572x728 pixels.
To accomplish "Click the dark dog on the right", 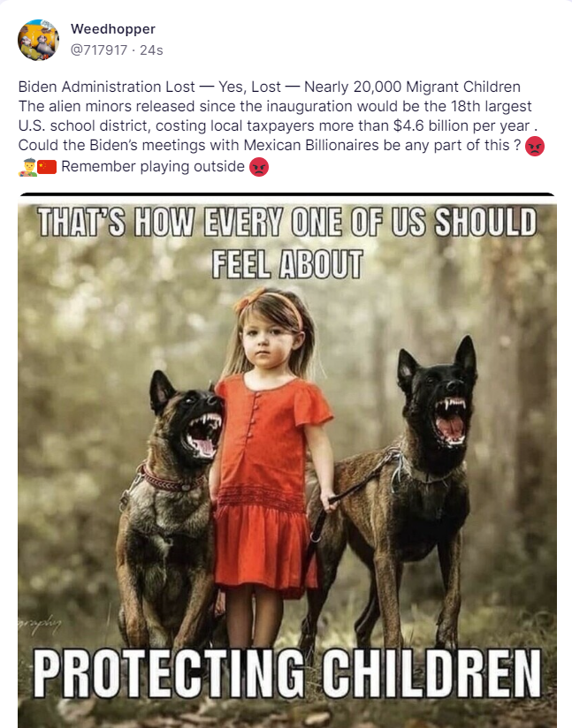I will point(400,492).
